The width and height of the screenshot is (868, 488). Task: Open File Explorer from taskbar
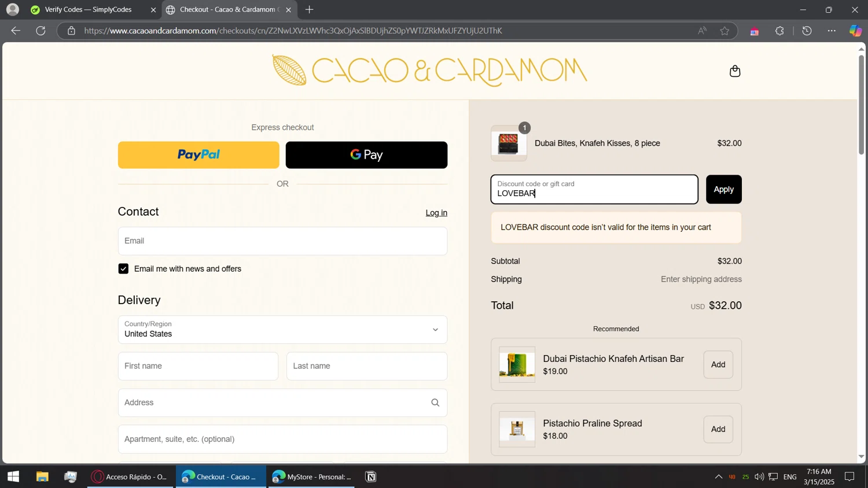tap(42, 477)
